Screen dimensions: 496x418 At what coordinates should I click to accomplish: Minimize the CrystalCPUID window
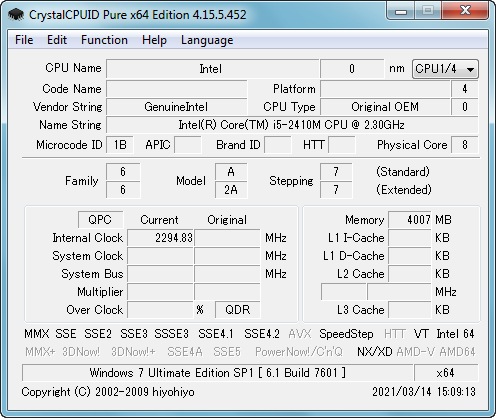click(x=401, y=11)
